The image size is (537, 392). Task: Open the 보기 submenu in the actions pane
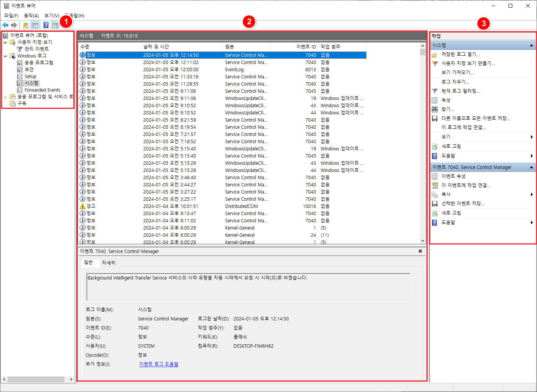click(482, 137)
